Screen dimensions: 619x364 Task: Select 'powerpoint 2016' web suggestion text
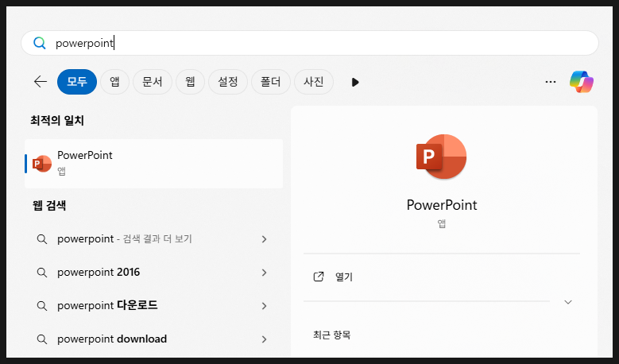click(x=99, y=273)
